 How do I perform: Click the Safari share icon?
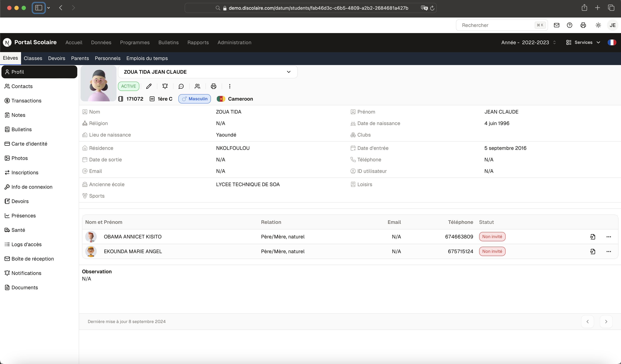pyautogui.click(x=584, y=8)
